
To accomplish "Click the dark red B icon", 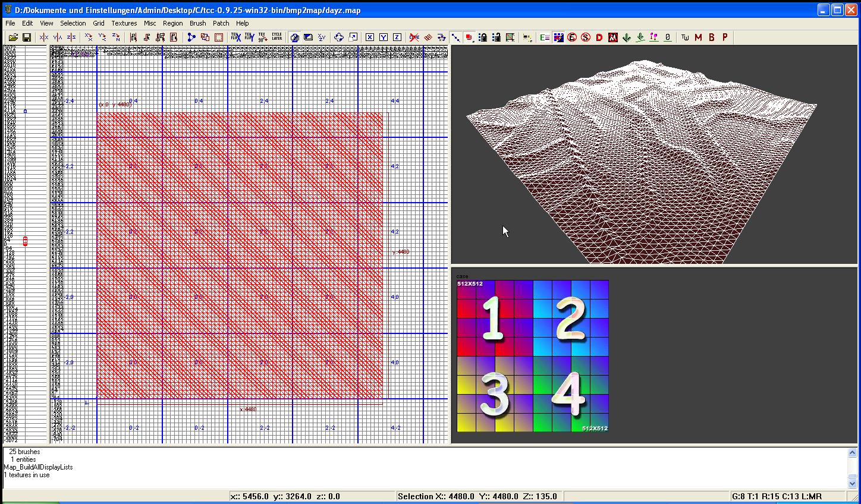I will click(712, 37).
